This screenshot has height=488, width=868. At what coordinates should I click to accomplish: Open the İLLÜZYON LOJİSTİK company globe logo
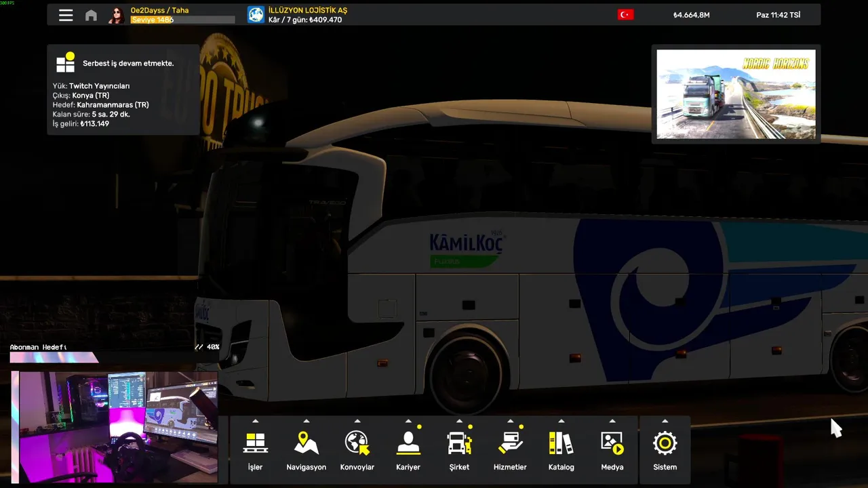tap(256, 15)
